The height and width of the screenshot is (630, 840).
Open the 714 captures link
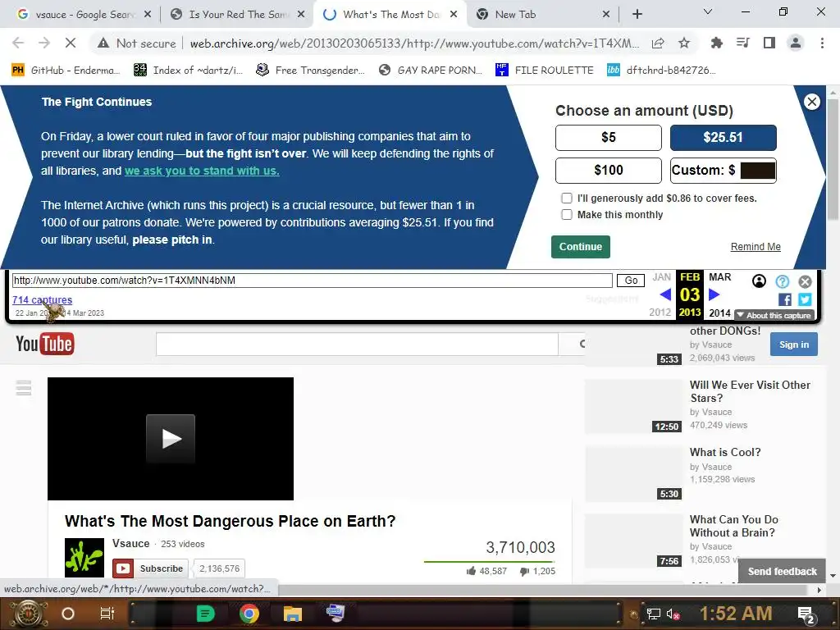coord(43,300)
